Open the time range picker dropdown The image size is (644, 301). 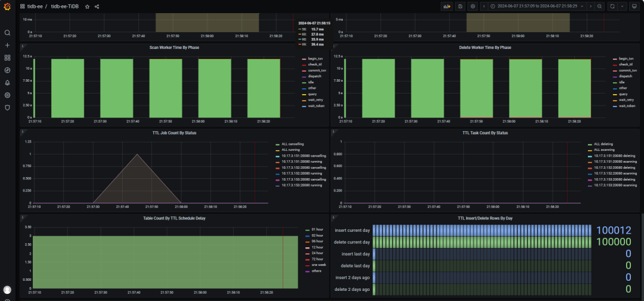(x=537, y=7)
